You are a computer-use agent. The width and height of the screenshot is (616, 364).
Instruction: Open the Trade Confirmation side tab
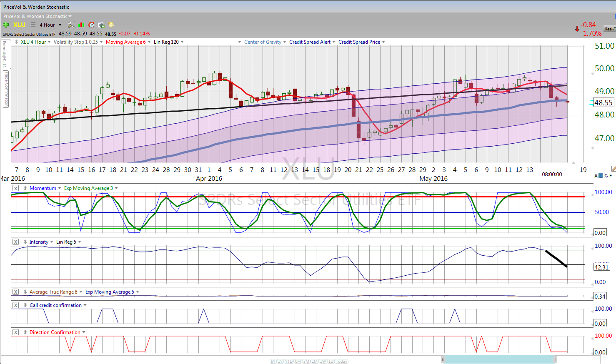click(6, 89)
